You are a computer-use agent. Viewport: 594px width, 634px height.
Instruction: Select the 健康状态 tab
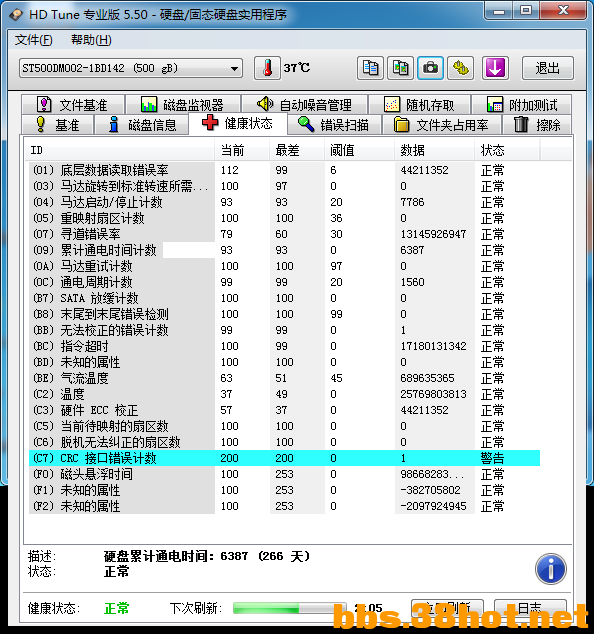pos(238,123)
